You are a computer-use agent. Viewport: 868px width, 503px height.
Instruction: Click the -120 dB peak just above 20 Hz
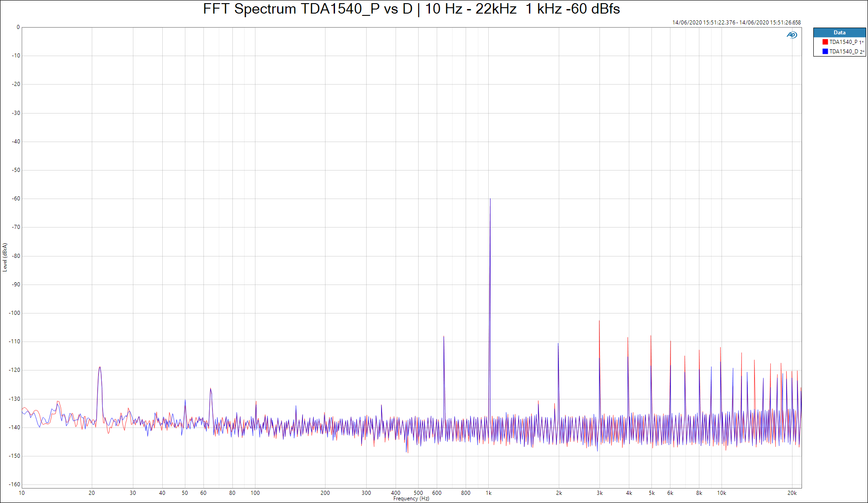point(100,368)
